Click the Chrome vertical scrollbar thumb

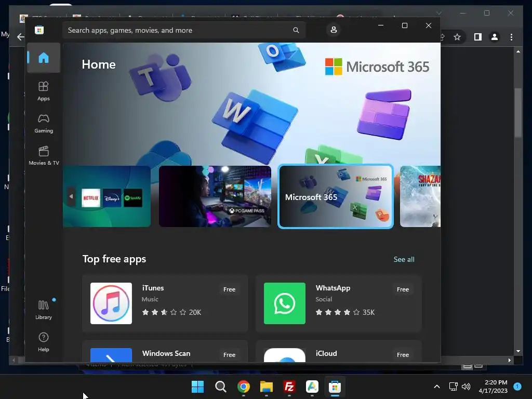tap(518, 113)
